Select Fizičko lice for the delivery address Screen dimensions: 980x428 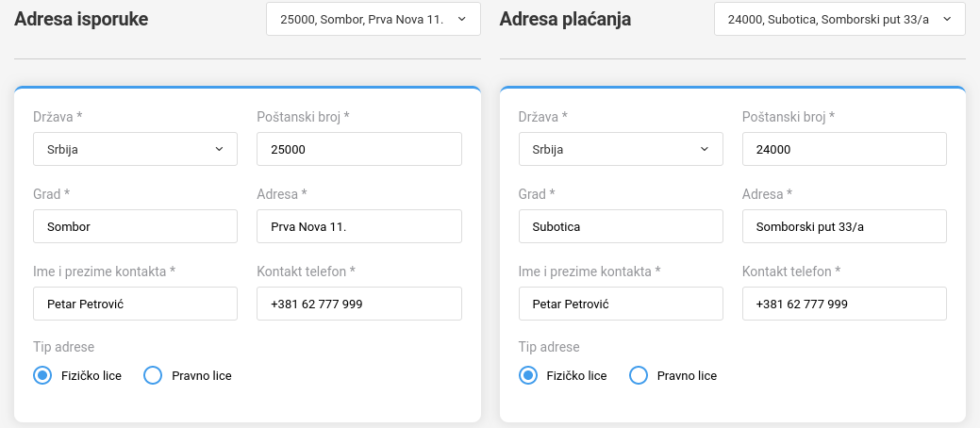click(x=42, y=375)
